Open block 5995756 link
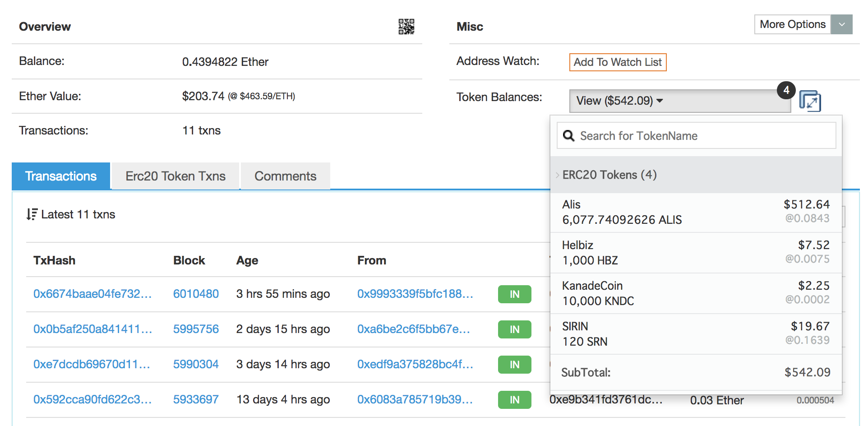Image resolution: width=868 pixels, height=426 pixels. 196,329
